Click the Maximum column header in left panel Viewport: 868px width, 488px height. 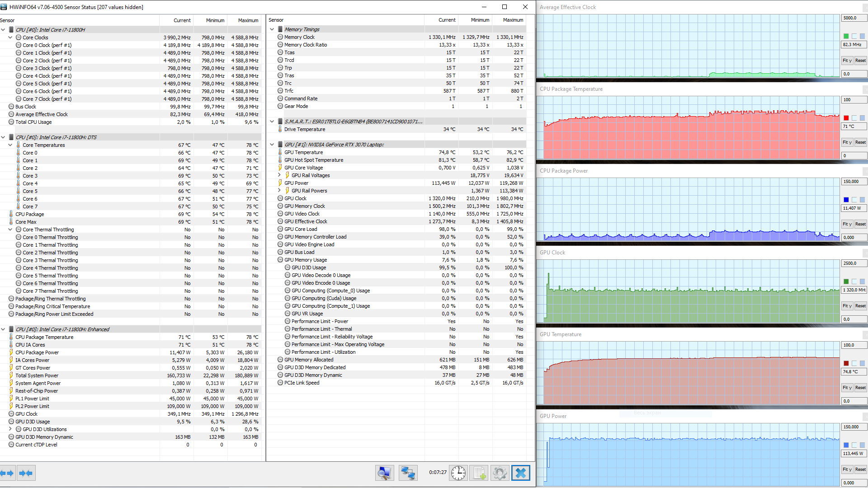(x=248, y=20)
